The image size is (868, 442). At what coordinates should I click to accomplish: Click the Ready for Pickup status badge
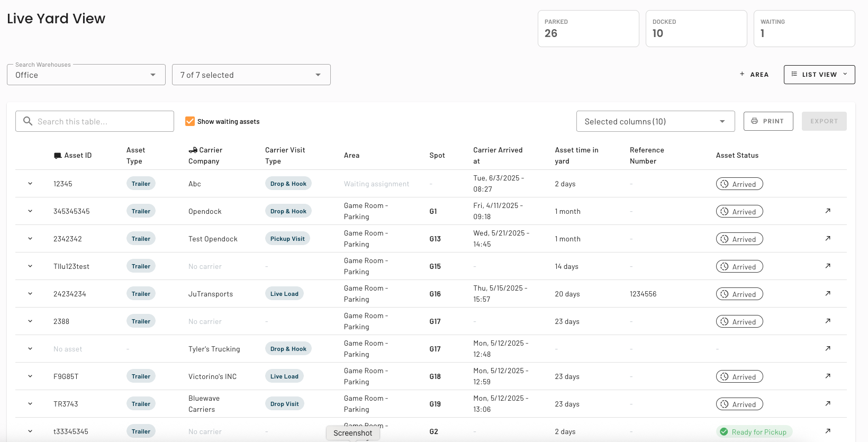point(754,432)
